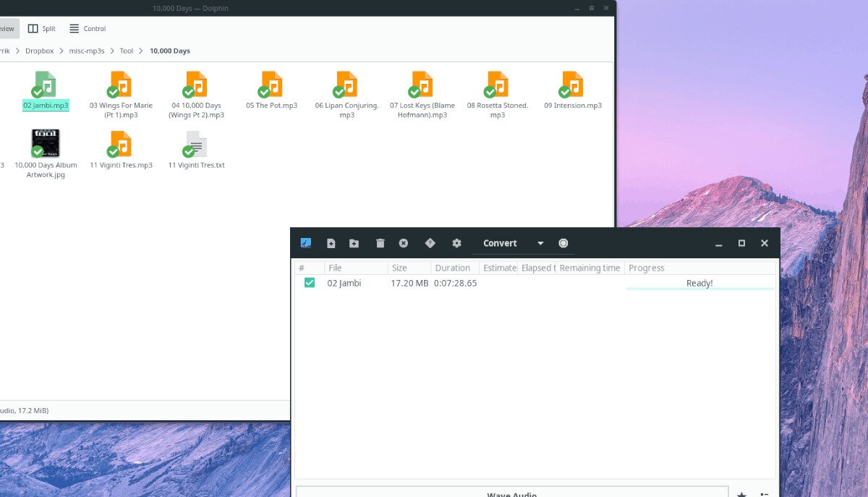Toggle Split view in Dolphin toolbar
868x497 pixels.
pyautogui.click(x=41, y=29)
